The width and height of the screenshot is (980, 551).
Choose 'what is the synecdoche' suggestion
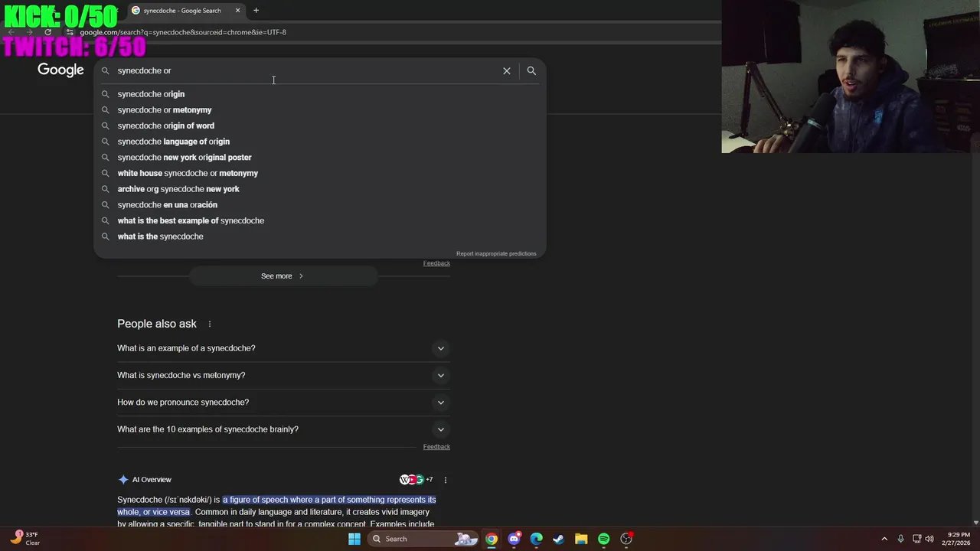tap(320, 236)
